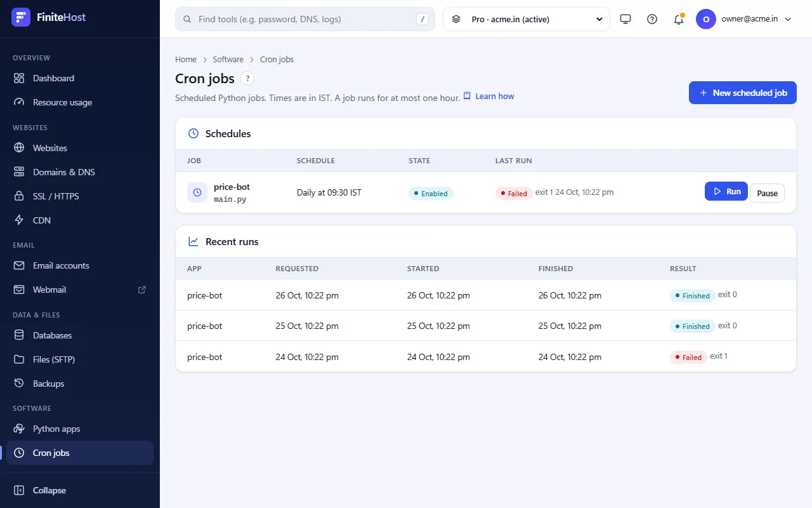Open the Pro acme.in plan dropdown
Image resolution: width=812 pixels, height=508 pixels.
coord(527,19)
